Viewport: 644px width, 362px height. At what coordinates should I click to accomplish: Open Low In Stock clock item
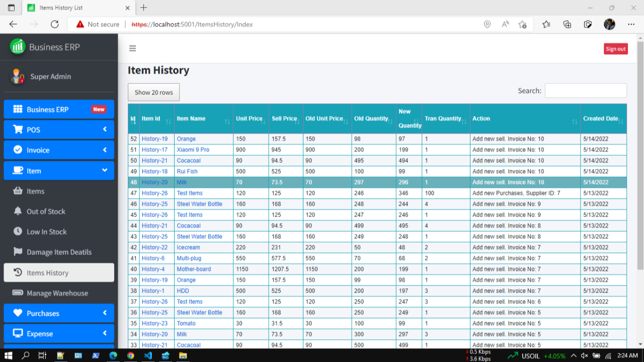46,232
